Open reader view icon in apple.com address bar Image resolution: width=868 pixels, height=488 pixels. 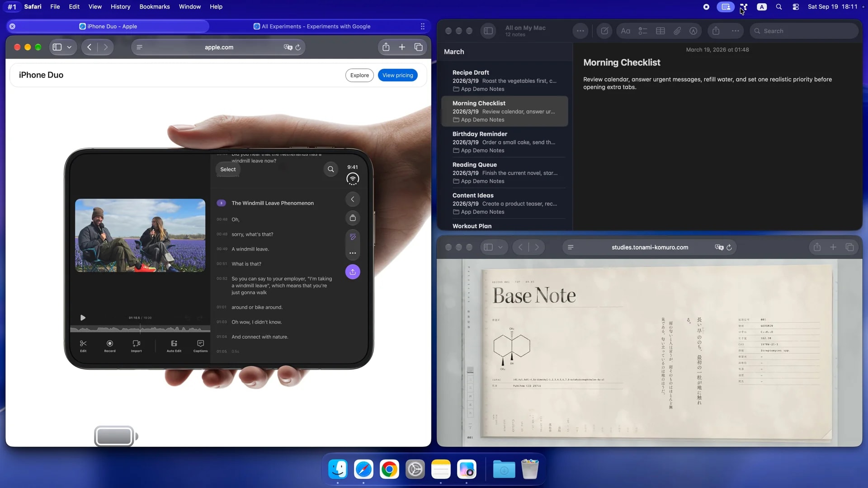[x=139, y=47]
